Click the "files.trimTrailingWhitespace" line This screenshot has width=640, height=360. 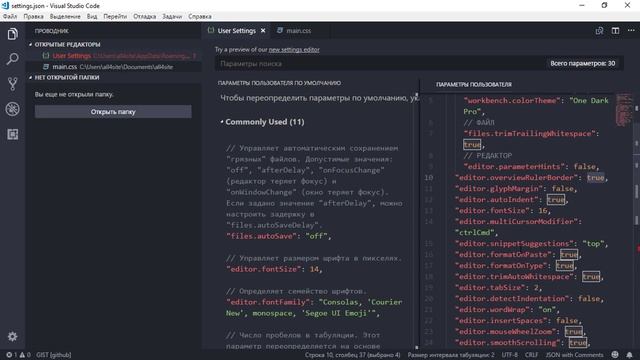531,139
